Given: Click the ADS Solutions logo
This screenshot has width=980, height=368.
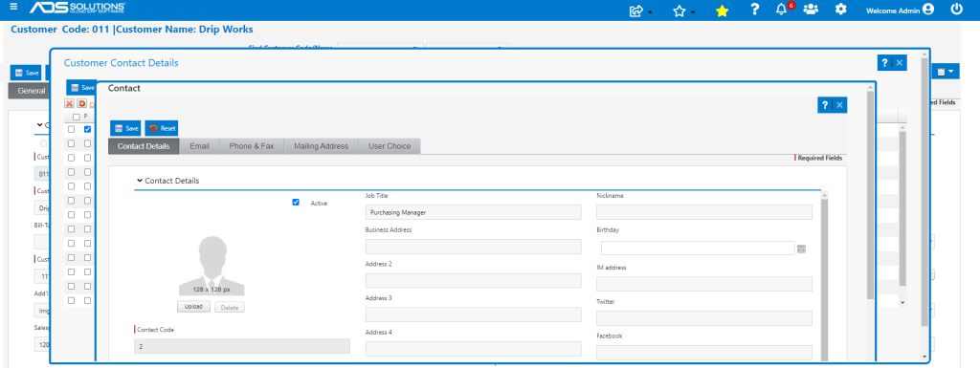Looking at the screenshot, I should [x=78, y=9].
